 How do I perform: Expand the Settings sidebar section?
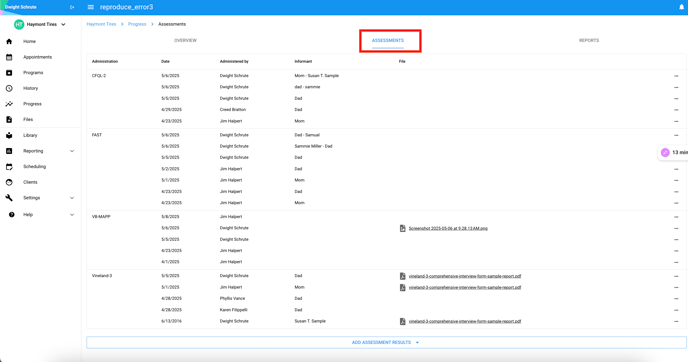point(72,198)
